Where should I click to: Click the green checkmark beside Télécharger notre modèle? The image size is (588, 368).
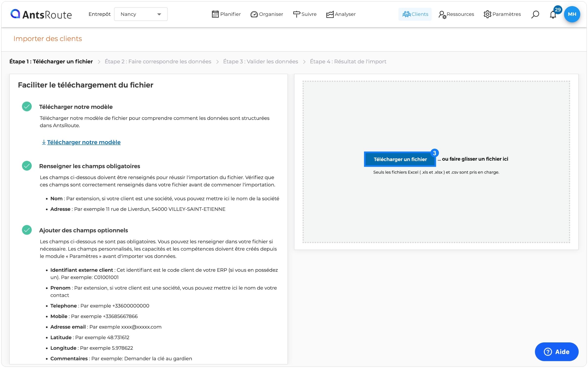(27, 107)
